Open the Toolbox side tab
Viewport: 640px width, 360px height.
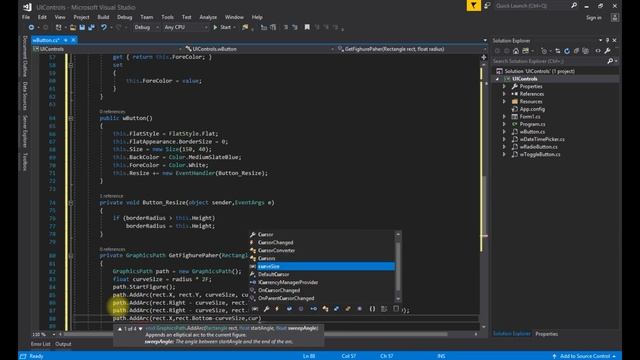[x=25, y=162]
